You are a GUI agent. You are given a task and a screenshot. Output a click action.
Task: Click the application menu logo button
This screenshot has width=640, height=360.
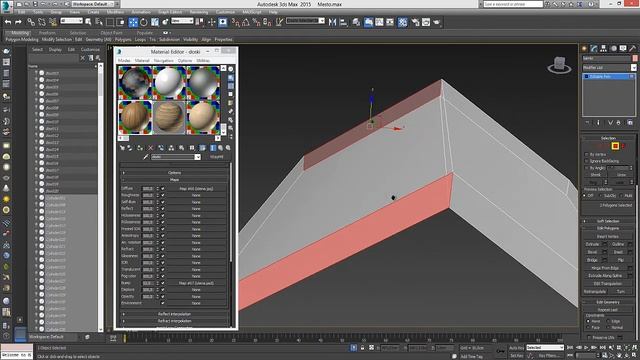point(7,7)
